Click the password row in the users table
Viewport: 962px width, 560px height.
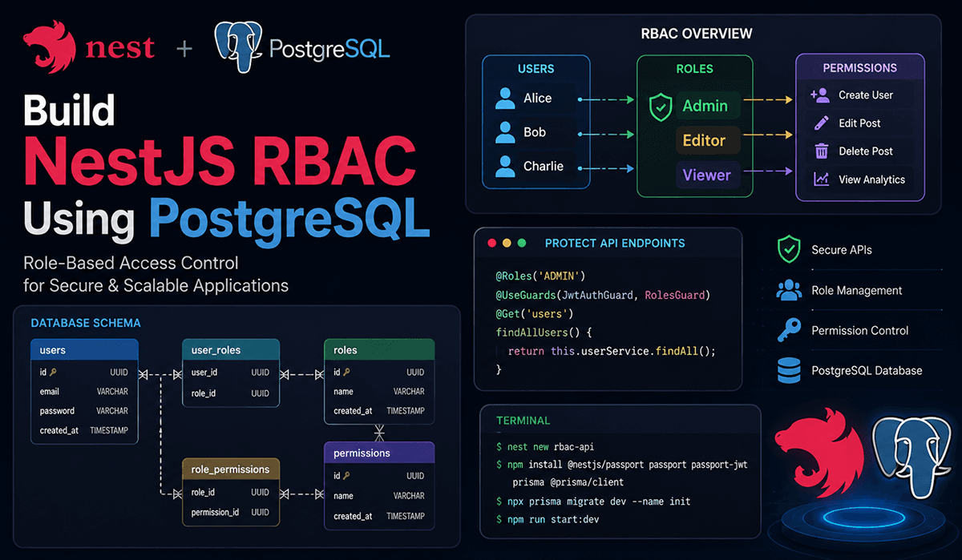tap(84, 411)
